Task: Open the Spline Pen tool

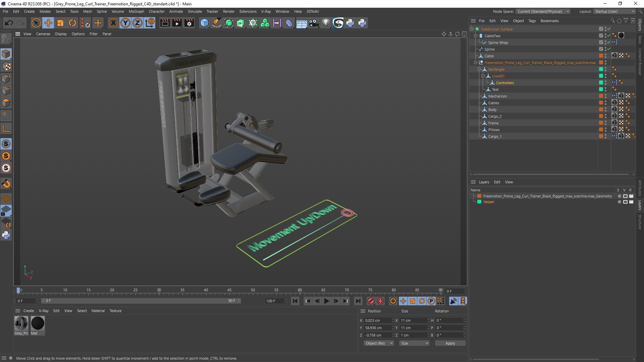Action: coord(217,23)
